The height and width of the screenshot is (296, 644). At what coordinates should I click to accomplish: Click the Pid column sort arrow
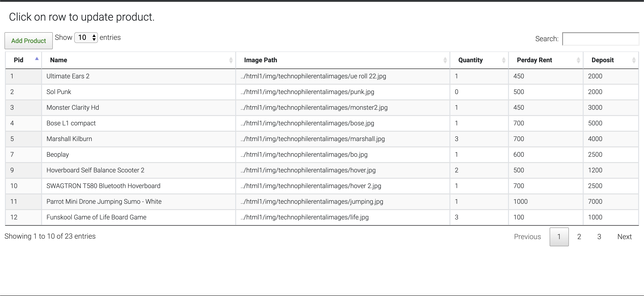37,59
